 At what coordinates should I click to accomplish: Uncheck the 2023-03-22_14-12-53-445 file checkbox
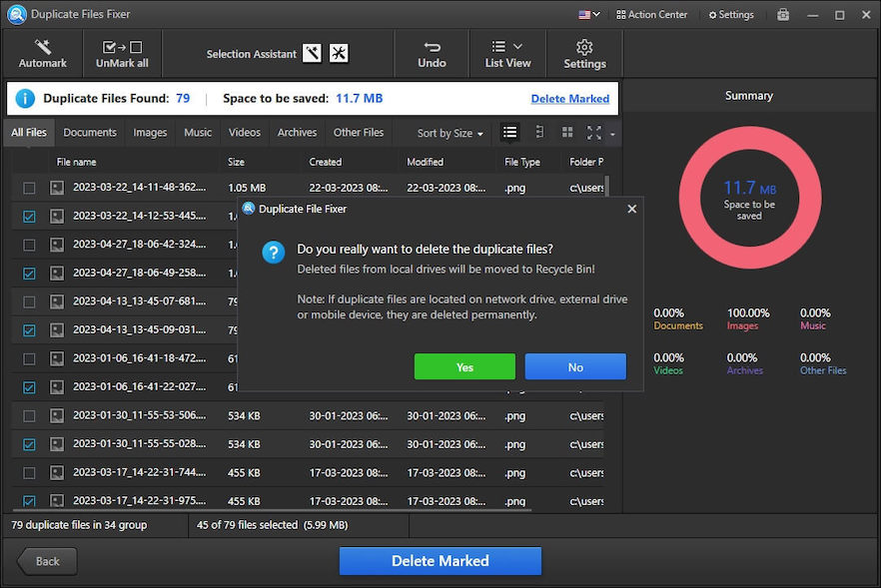(29, 217)
